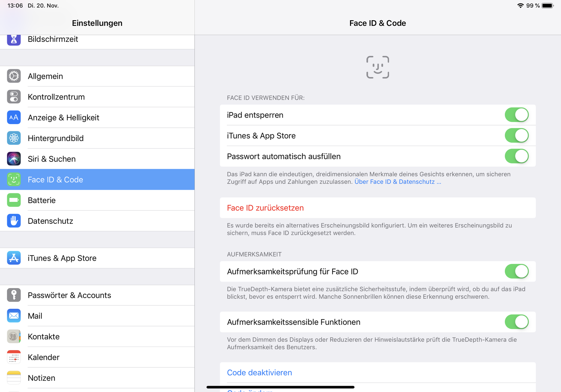Open Anzeige & Helligkeit settings
Viewport: 561px width, 392px height.
click(x=63, y=118)
